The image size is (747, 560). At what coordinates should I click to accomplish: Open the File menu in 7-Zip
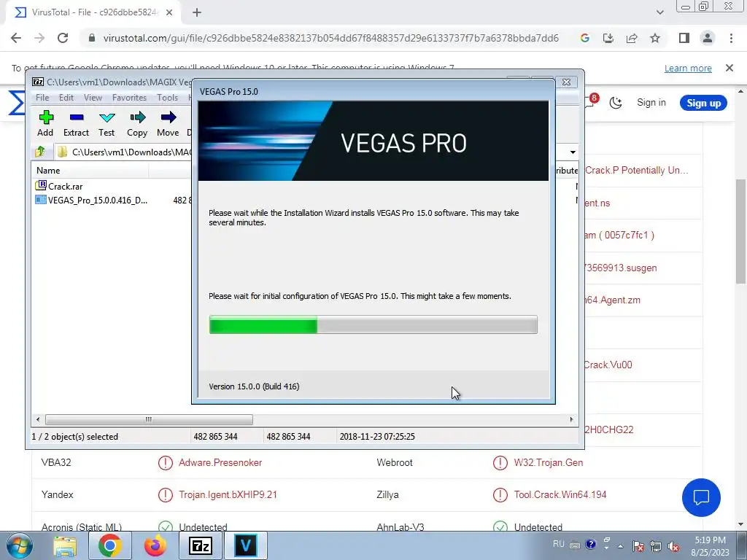tap(42, 98)
